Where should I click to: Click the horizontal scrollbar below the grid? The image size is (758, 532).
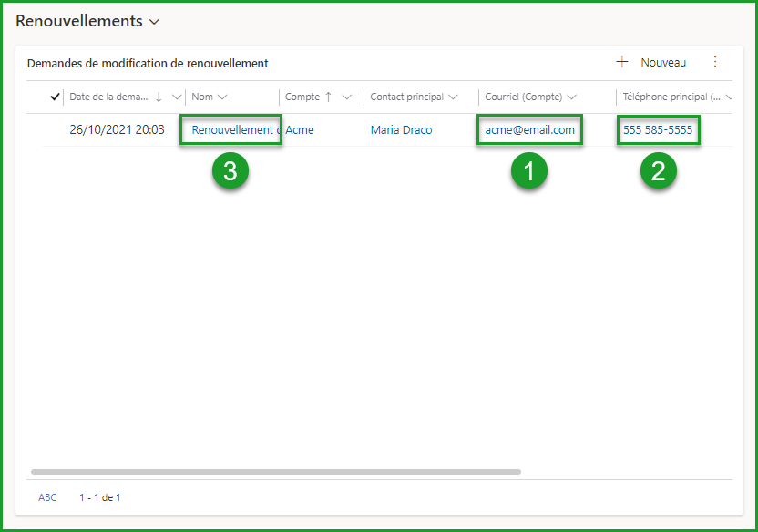(x=275, y=472)
